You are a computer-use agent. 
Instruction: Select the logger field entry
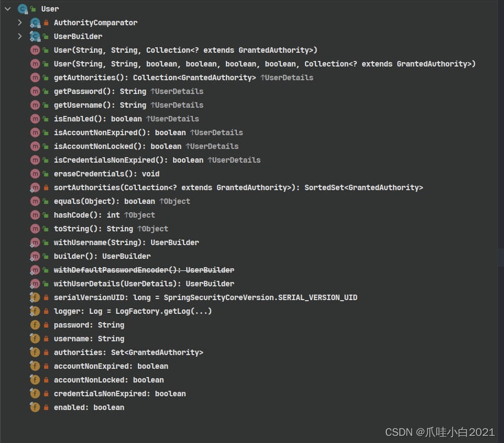click(x=132, y=311)
